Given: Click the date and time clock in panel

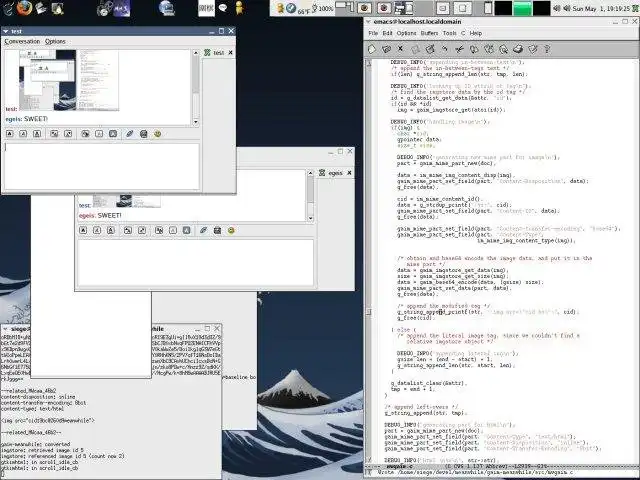Looking at the screenshot, I should 600,8.
